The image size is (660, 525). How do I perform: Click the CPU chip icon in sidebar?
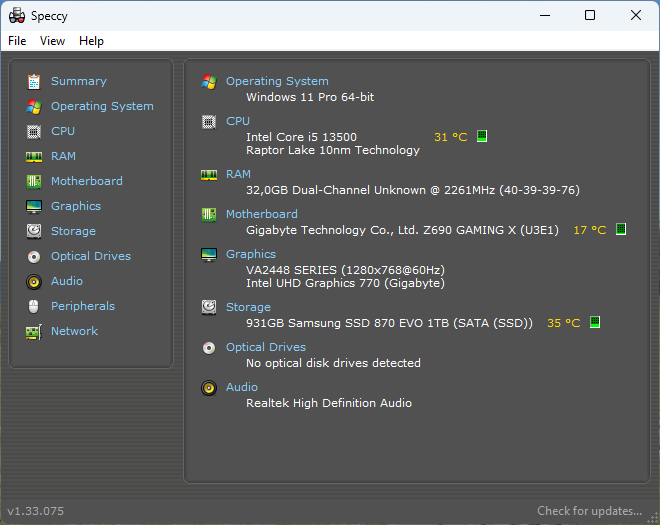click(x=34, y=132)
